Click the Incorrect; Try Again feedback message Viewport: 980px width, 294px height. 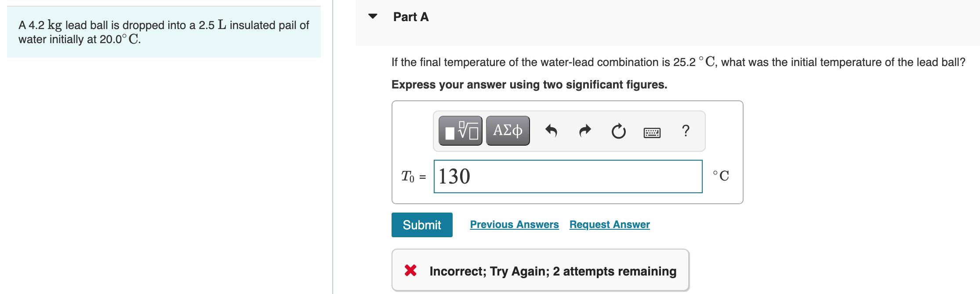tap(552, 271)
